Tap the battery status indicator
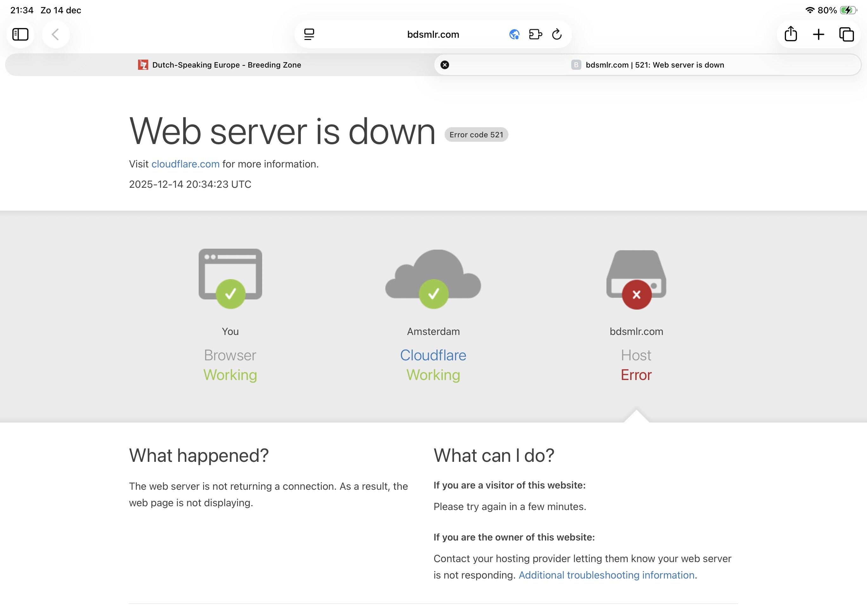This screenshot has height=616, width=867. 848,10
